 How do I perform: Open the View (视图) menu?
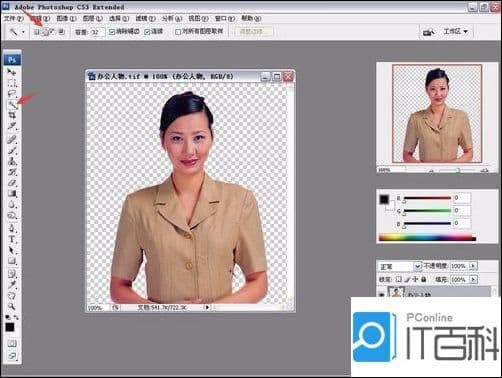pyautogui.click(x=198, y=19)
